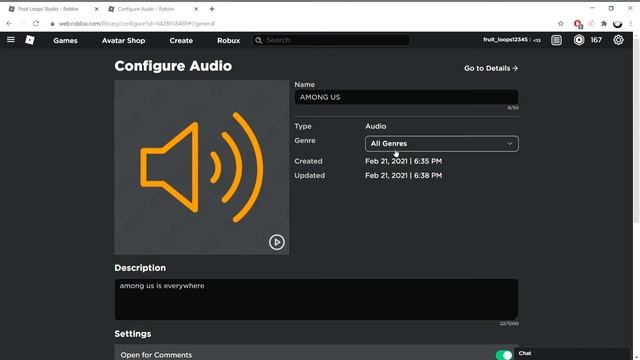Follow the Go to Details link
The height and width of the screenshot is (360, 640).
[x=491, y=68]
